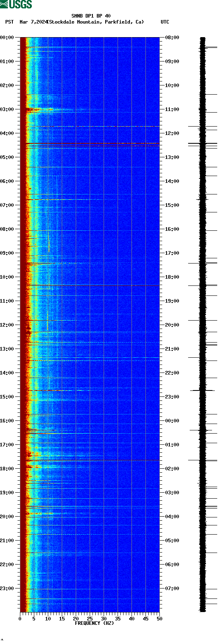Select the station title SMNB DP1 BP 40

click(x=91, y=16)
